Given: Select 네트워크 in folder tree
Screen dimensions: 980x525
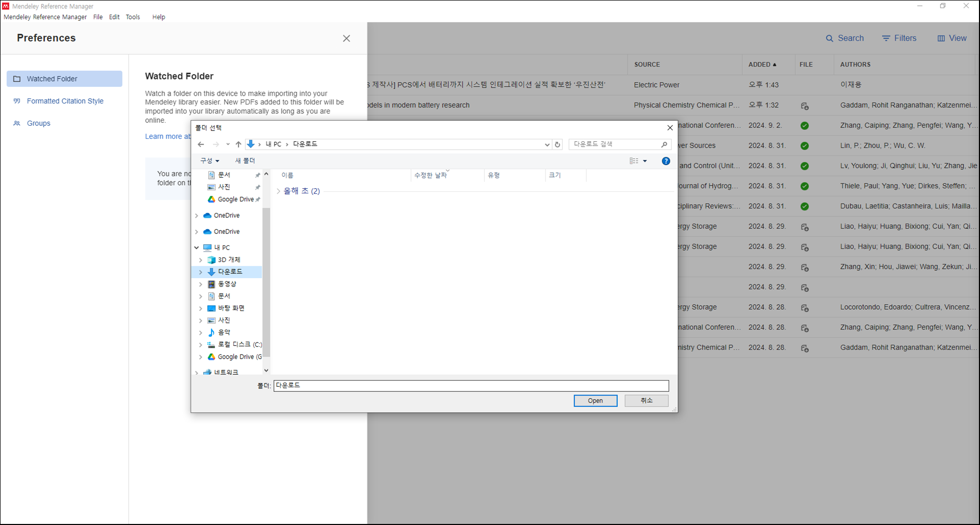Looking at the screenshot, I should point(221,372).
